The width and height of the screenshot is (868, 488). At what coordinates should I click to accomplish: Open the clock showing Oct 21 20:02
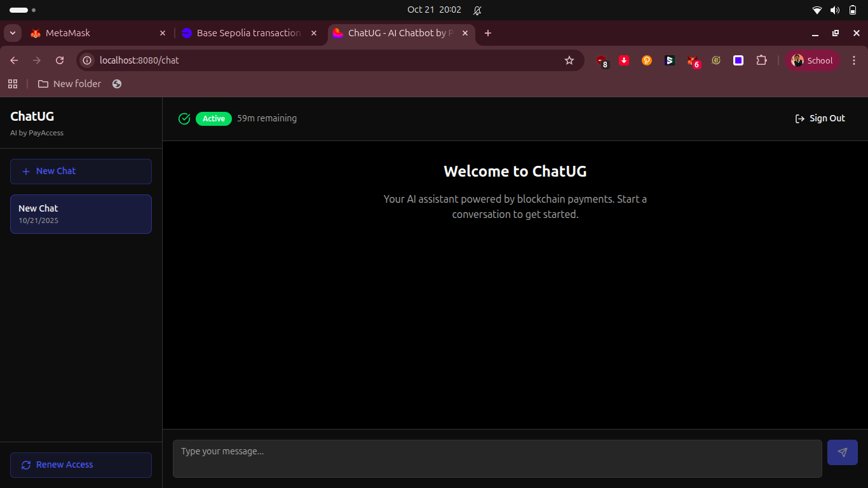[434, 10]
